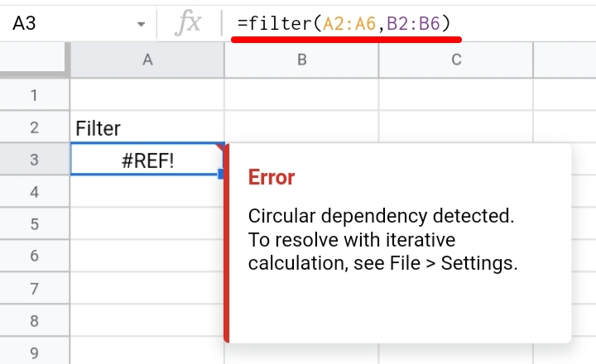Click empty cell B1
Image resolution: width=596 pixels, height=364 pixels.
(302, 95)
